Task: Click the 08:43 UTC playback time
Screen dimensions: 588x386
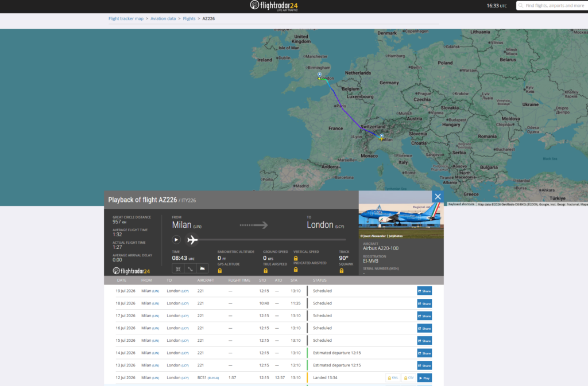Action: click(x=183, y=258)
